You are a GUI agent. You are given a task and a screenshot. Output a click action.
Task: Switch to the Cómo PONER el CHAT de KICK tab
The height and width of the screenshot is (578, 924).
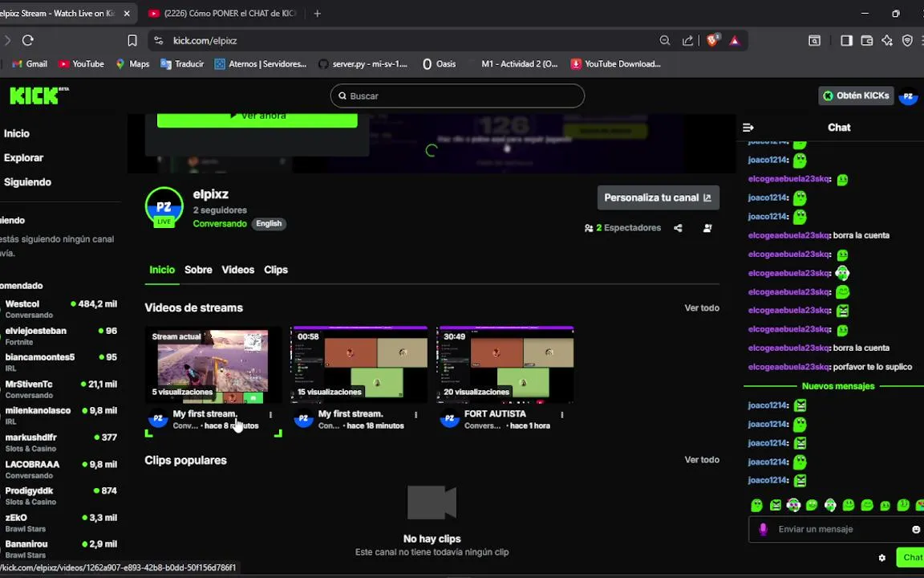click(x=223, y=13)
